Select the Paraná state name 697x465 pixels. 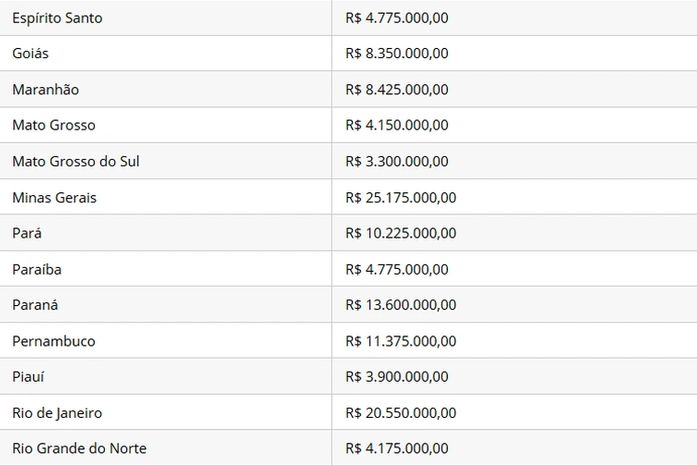36,305
